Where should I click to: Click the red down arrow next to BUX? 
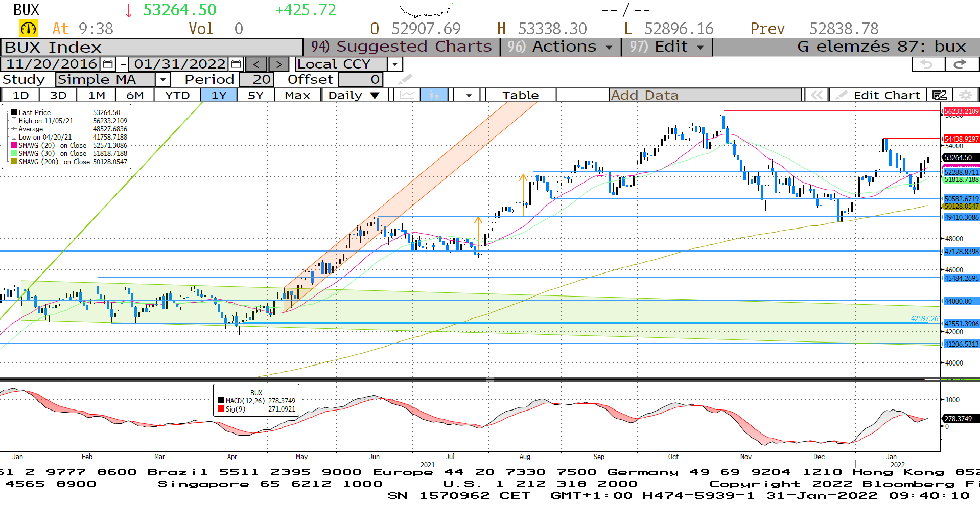click(129, 10)
